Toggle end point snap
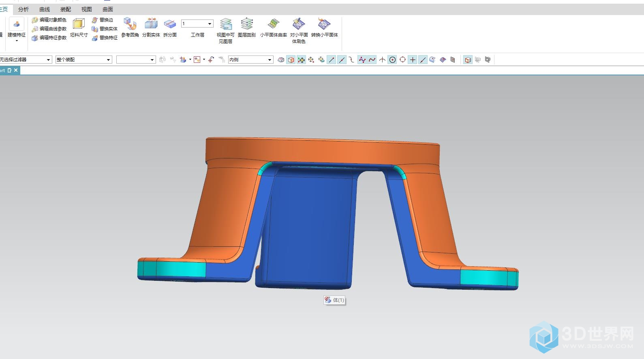The width and height of the screenshot is (644, 359). [x=332, y=60]
